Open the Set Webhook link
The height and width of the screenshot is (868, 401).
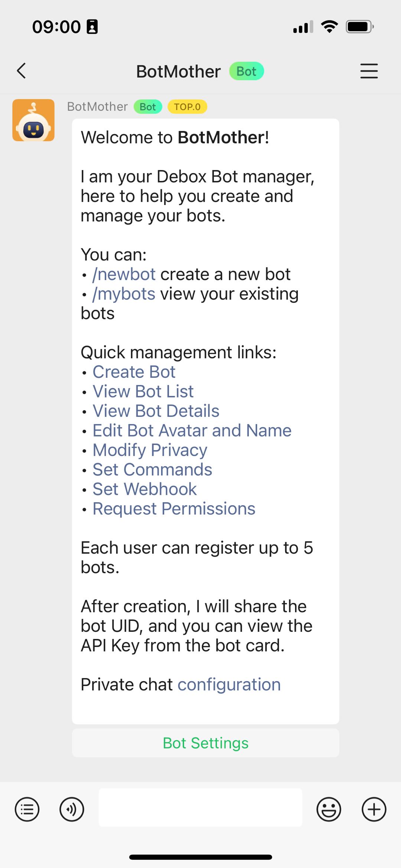[x=144, y=489]
